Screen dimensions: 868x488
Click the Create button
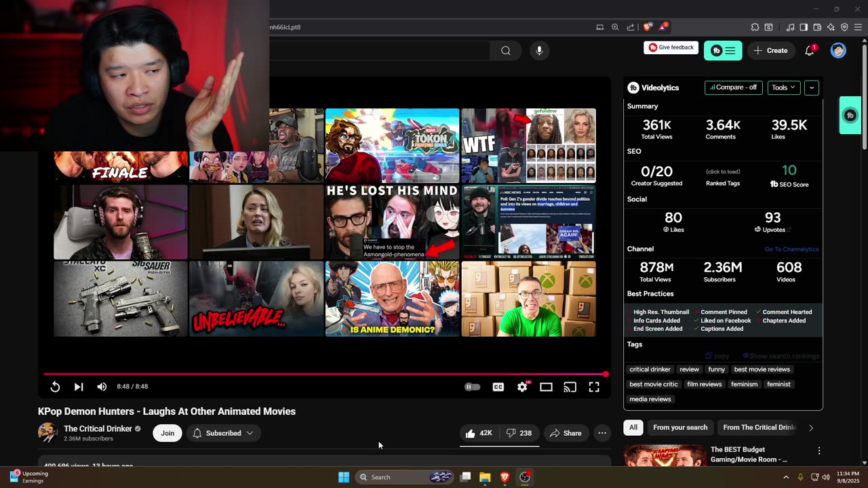coord(771,50)
